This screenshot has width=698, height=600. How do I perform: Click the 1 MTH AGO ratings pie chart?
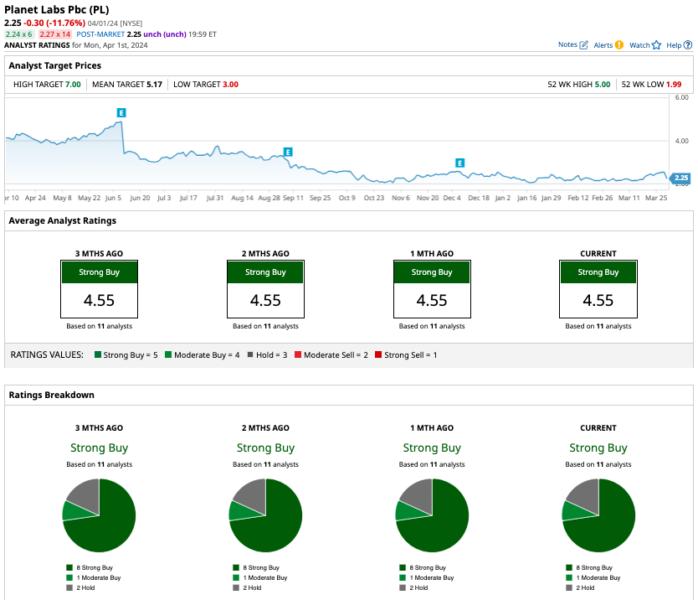click(x=432, y=515)
